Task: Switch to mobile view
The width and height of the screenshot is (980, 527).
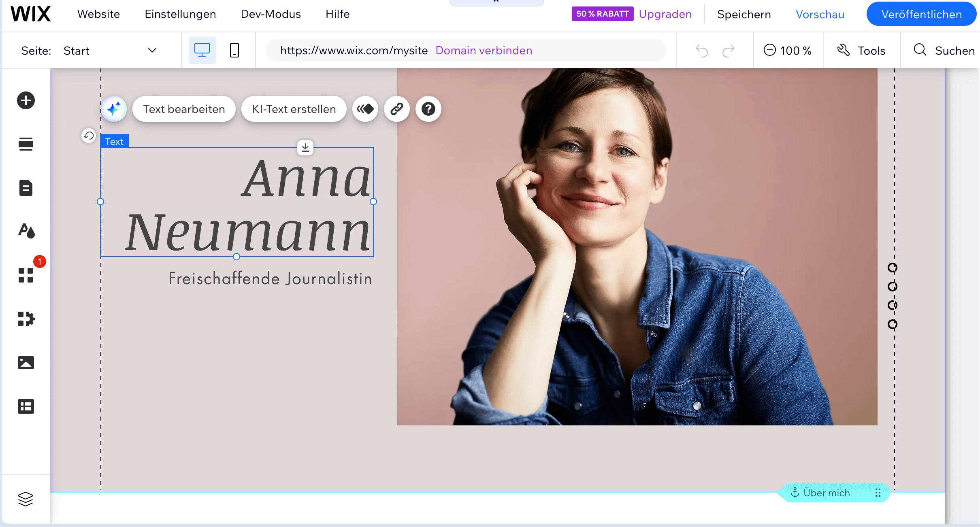Action: [x=234, y=50]
